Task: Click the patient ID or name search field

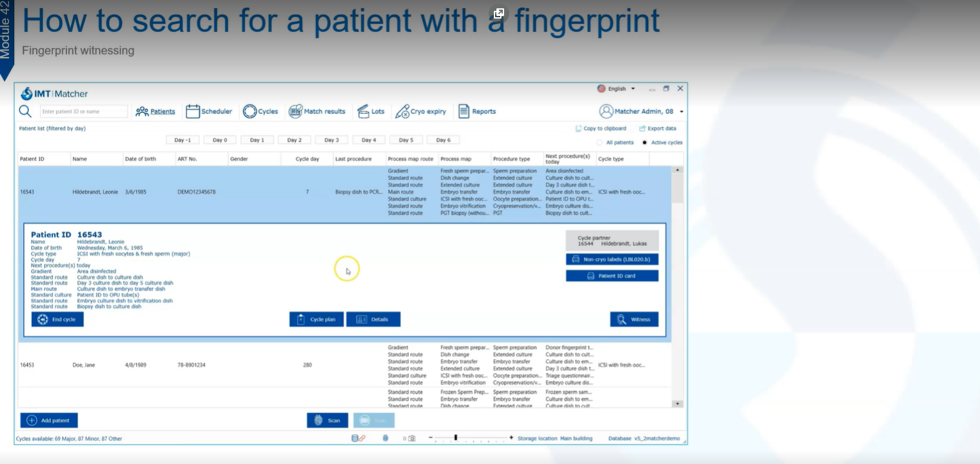Action: point(84,111)
